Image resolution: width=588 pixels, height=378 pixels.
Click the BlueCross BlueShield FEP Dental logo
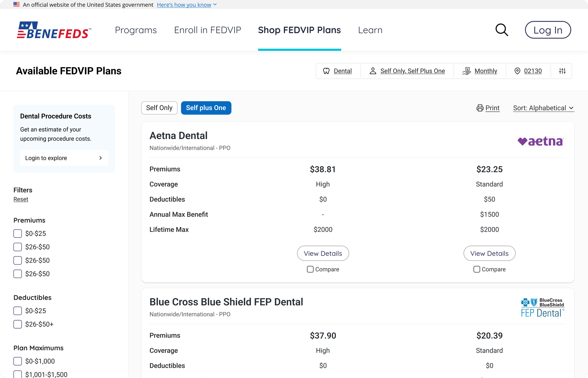coord(543,308)
